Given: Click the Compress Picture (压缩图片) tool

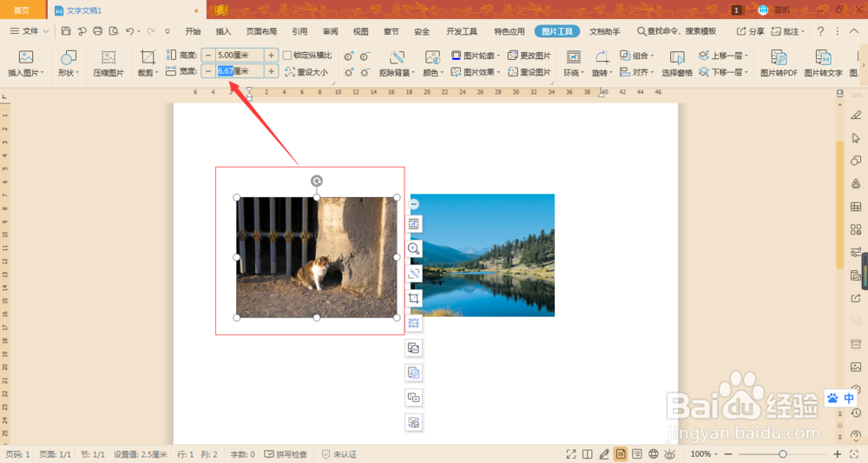Looking at the screenshot, I should [x=108, y=63].
